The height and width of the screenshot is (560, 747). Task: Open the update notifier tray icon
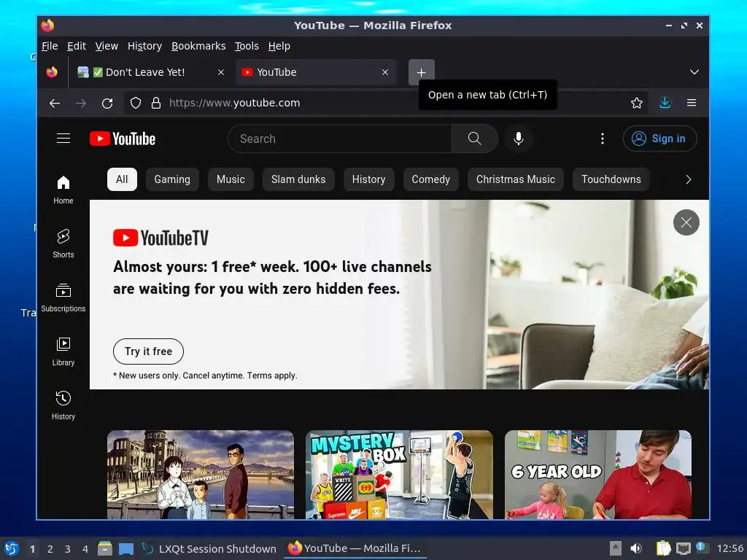click(x=701, y=548)
